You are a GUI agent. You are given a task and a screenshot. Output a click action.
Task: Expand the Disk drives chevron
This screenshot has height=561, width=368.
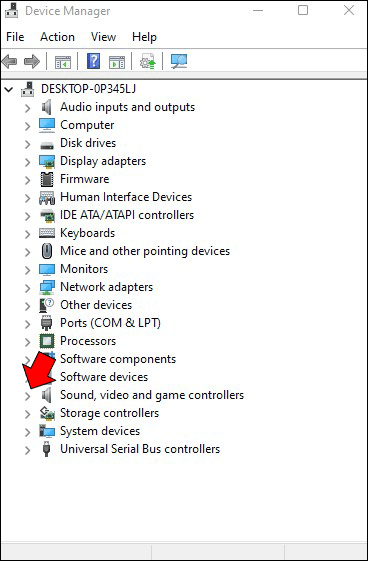click(28, 144)
